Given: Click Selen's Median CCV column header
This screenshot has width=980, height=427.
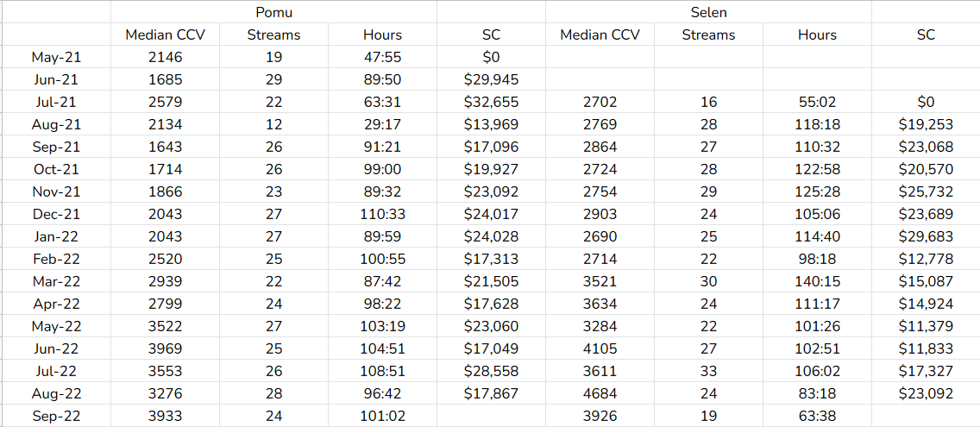Looking at the screenshot, I should pyautogui.click(x=600, y=35).
